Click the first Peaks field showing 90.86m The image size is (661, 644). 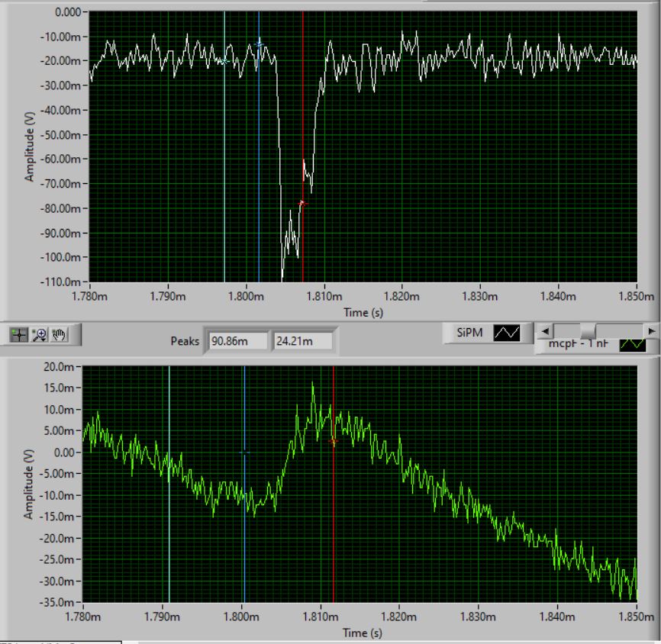tap(238, 340)
